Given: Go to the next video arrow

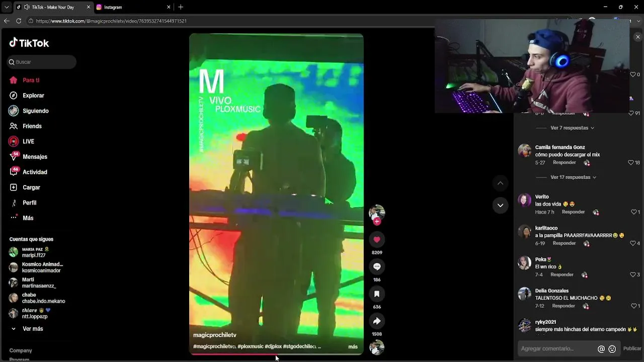Looking at the screenshot, I should point(500,205).
